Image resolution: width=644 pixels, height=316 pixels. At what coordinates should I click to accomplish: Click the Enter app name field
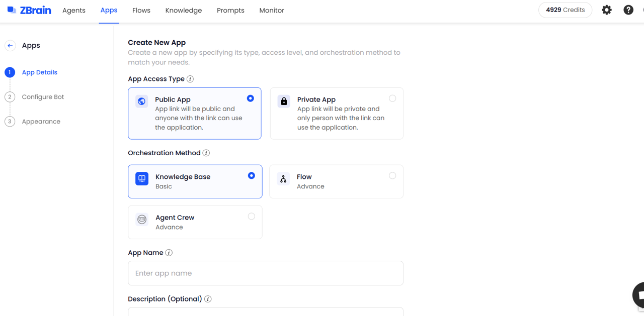[266, 273]
